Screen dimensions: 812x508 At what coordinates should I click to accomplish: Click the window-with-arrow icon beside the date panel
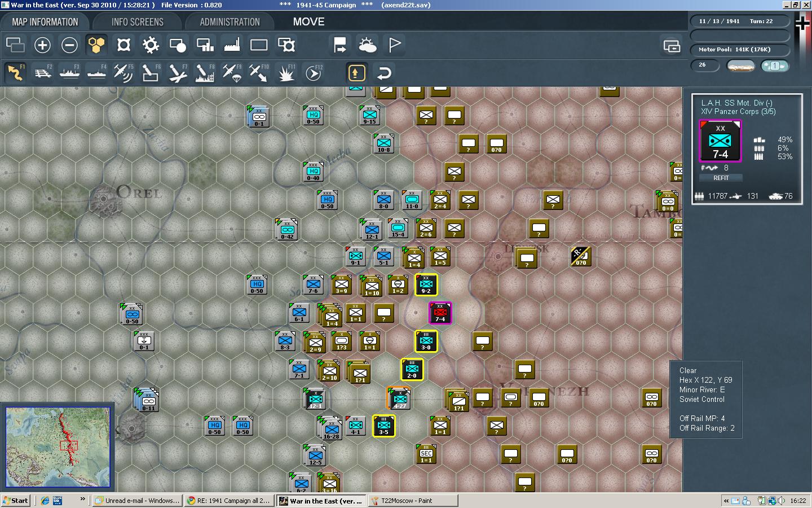(672, 46)
